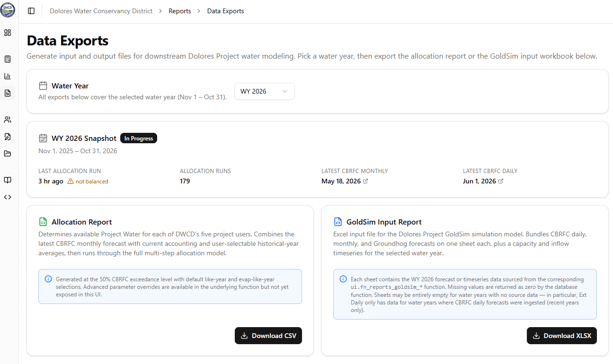613x364 pixels.
Task: Go to Dolores Water Conservancy District breadcrumb
Action: click(101, 11)
